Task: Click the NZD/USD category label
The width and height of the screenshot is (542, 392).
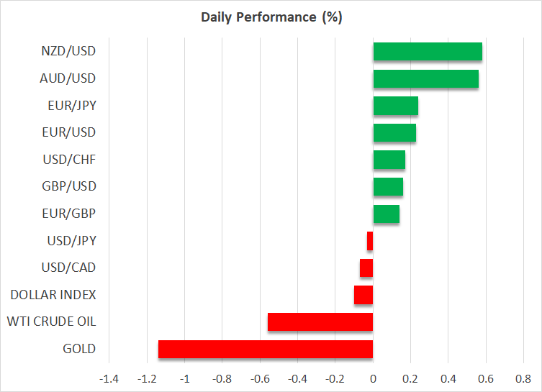Action: [70, 51]
